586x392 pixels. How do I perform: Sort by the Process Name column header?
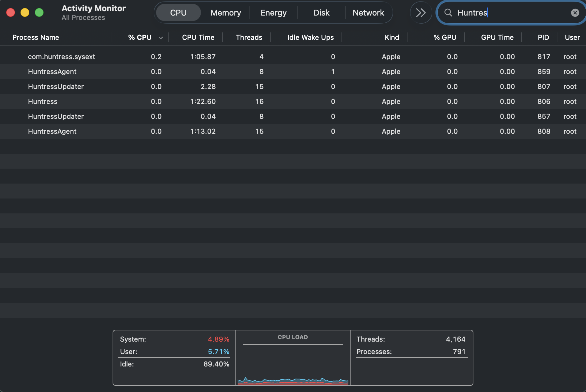(x=36, y=38)
